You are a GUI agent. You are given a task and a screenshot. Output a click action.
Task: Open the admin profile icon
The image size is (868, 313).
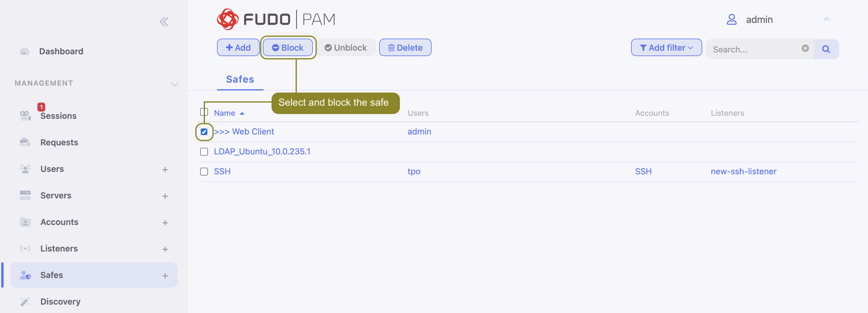point(731,19)
